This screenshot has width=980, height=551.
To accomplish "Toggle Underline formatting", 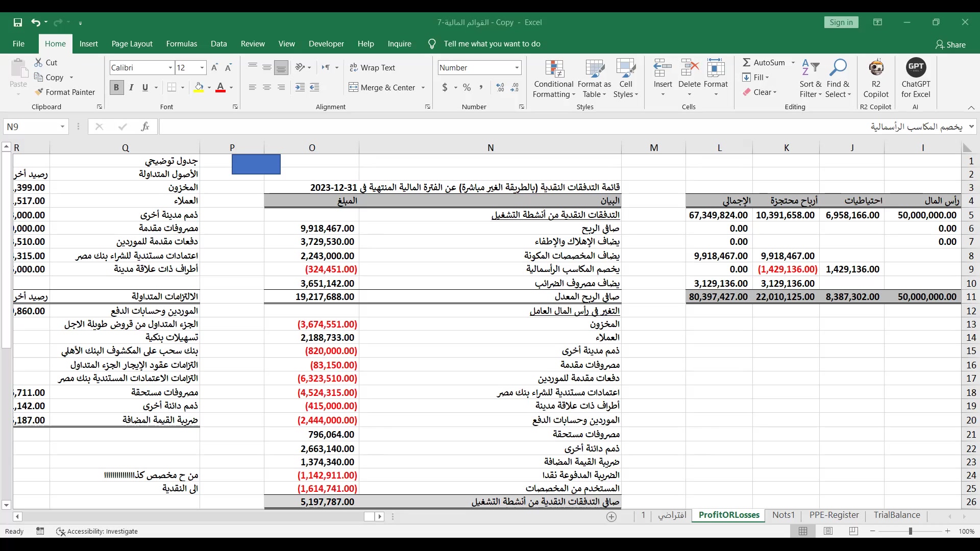I will pos(145,88).
